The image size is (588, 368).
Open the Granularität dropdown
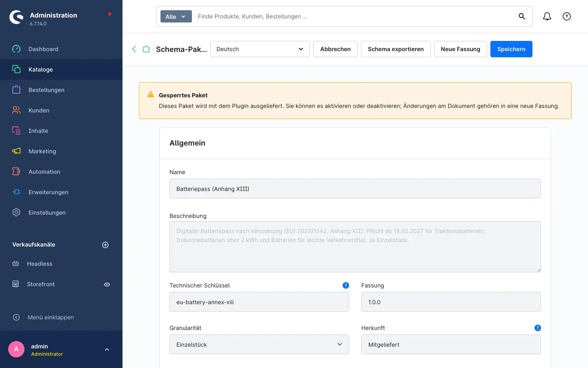[259, 344]
